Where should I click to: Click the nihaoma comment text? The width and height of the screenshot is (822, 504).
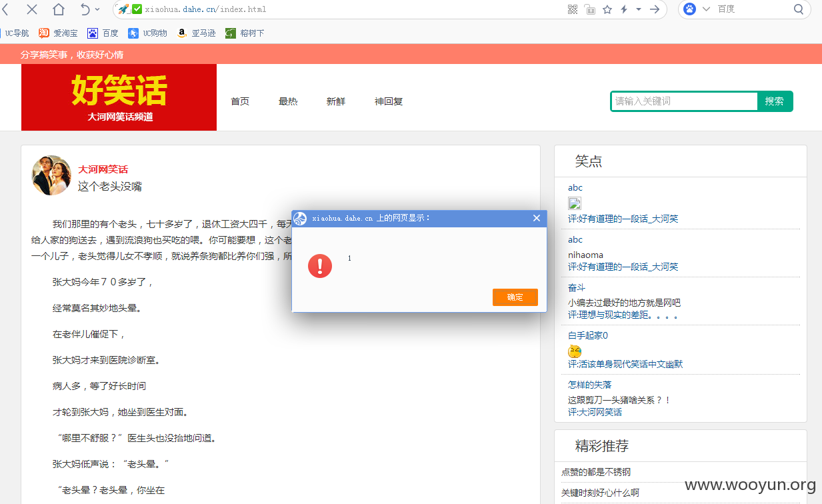(585, 255)
